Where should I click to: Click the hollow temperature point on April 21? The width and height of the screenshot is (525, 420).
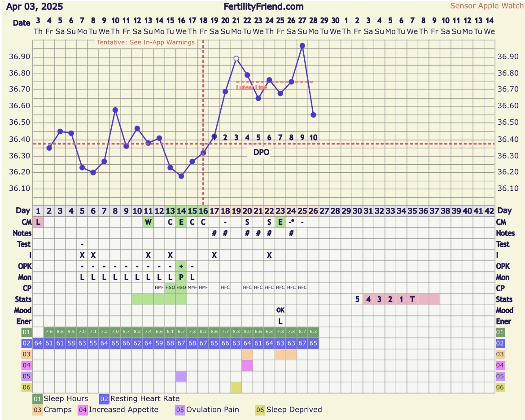[x=236, y=58]
